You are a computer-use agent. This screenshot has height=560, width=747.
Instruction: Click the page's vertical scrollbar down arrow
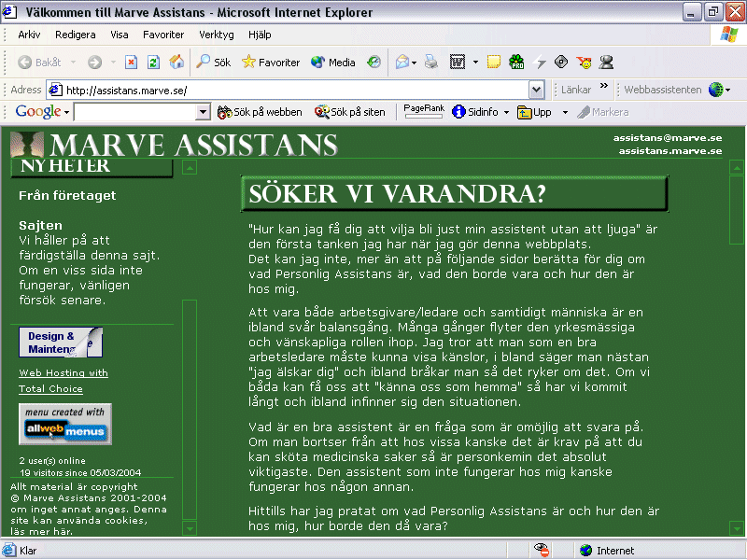click(735, 529)
